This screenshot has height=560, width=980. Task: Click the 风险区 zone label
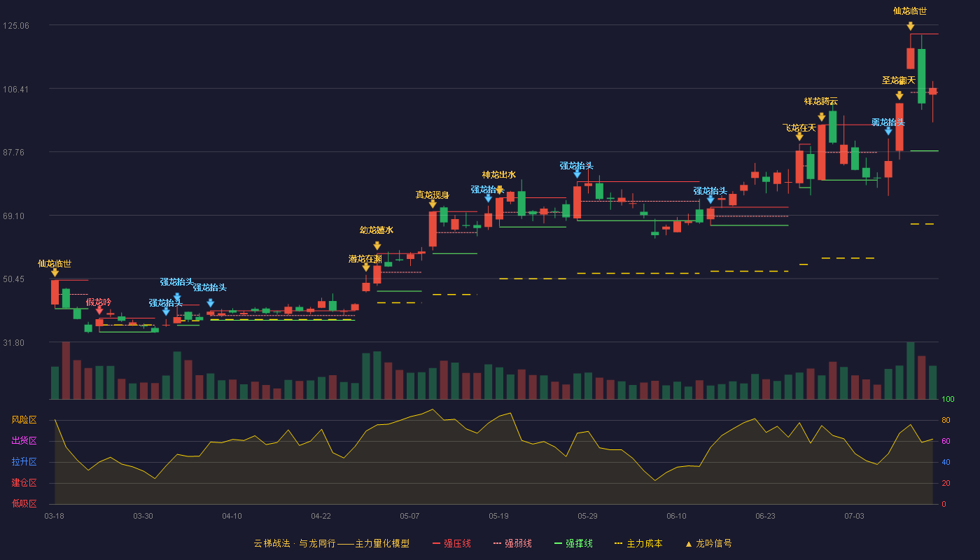point(24,420)
